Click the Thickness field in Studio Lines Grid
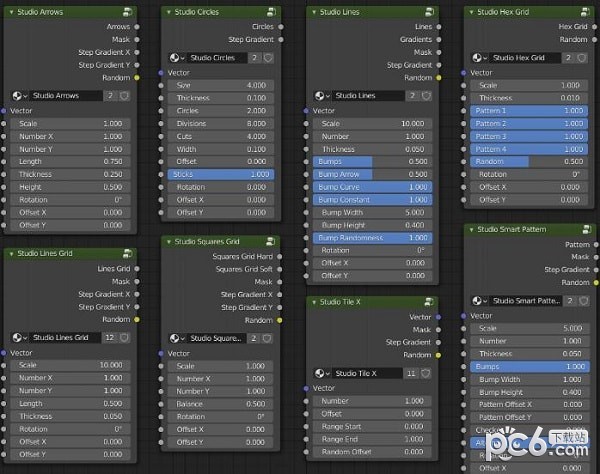The image size is (600, 474). [x=70, y=416]
